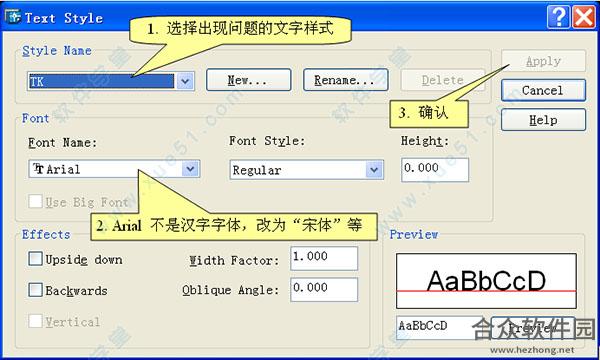Click the Vertical checkbox

pos(35,321)
